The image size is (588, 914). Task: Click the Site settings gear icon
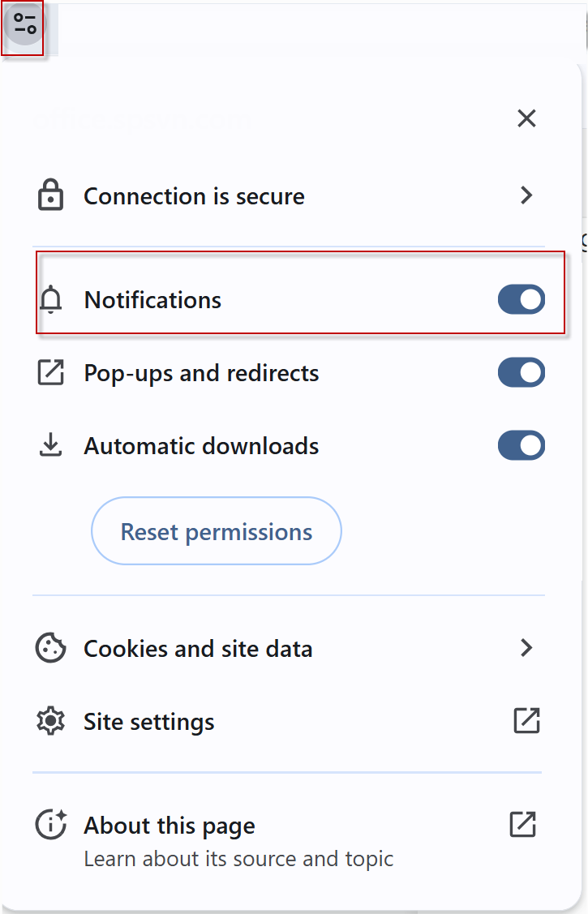(x=50, y=721)
